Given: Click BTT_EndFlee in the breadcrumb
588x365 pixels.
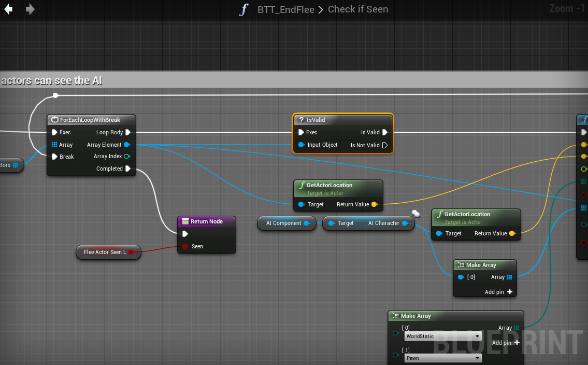Looking at the screenshot, I should pyautogui.click(x=285, y=9).
